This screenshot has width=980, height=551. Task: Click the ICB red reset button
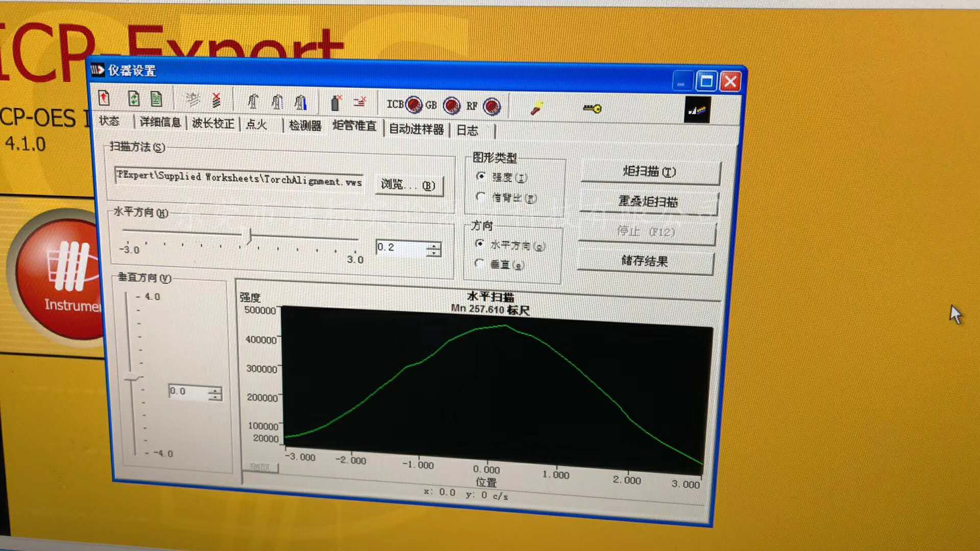[413, 105]
